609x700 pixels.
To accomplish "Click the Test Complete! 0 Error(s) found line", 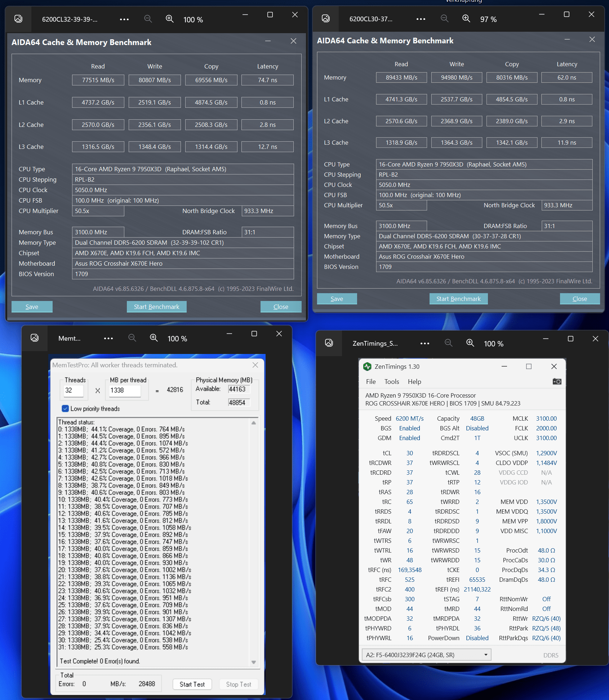I will (100, 661).
